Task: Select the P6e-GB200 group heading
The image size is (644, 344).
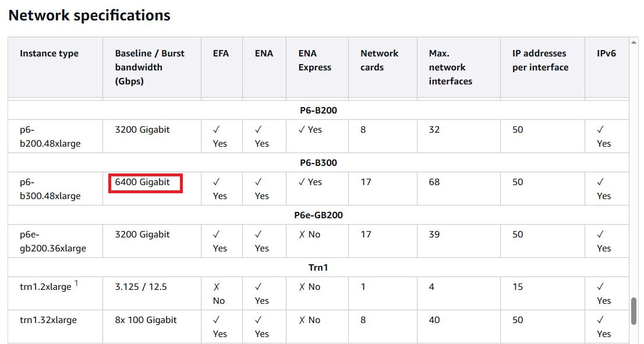Action: [x=319, y=215]
